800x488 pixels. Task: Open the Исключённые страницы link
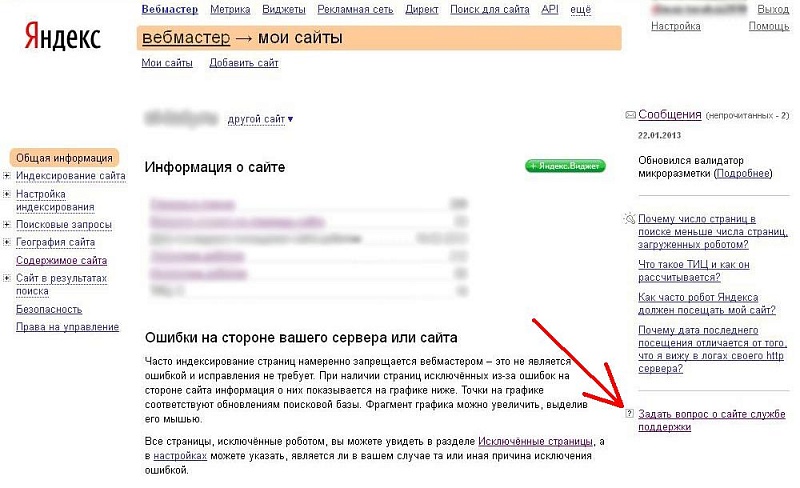pos(536,442)
